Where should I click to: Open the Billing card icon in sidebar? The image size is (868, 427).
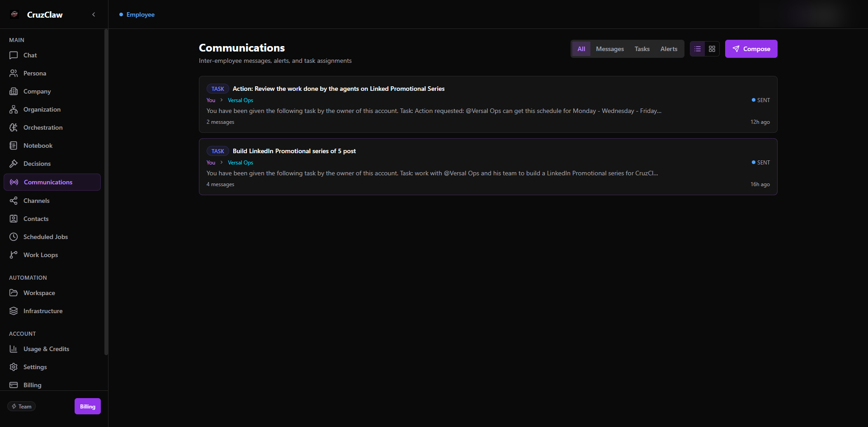pos(14,385)
